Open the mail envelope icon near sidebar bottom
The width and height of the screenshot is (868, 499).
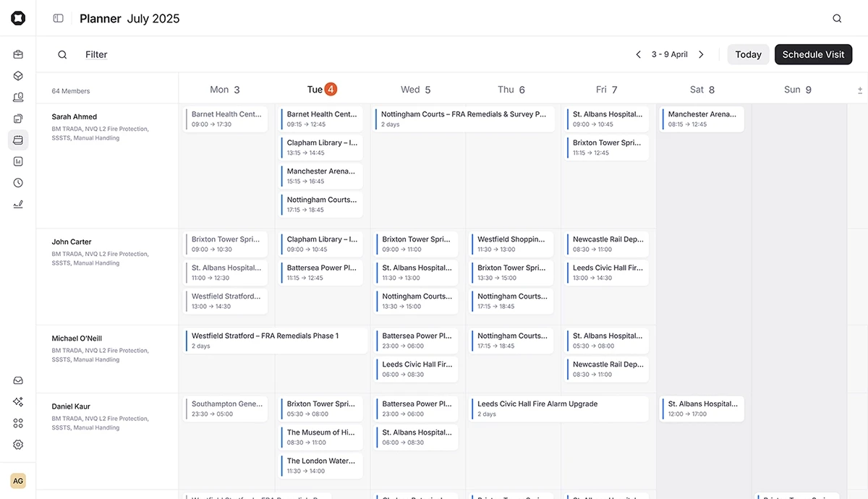17,380
